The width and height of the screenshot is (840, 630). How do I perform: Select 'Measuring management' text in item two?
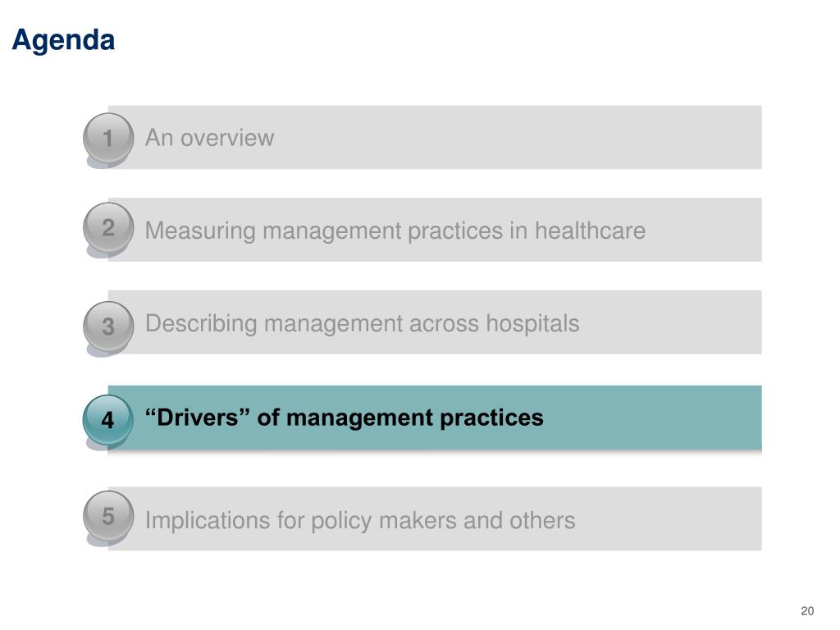[274, 231]
